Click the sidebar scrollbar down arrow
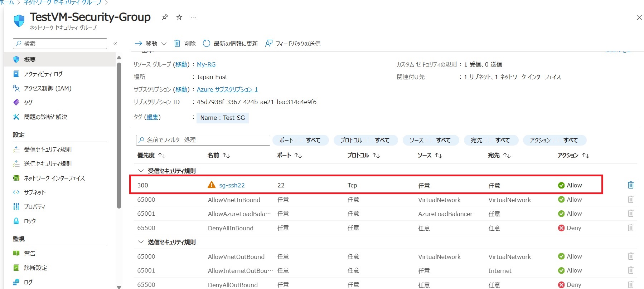The image size is (644, 289). (x=119, y=287)
